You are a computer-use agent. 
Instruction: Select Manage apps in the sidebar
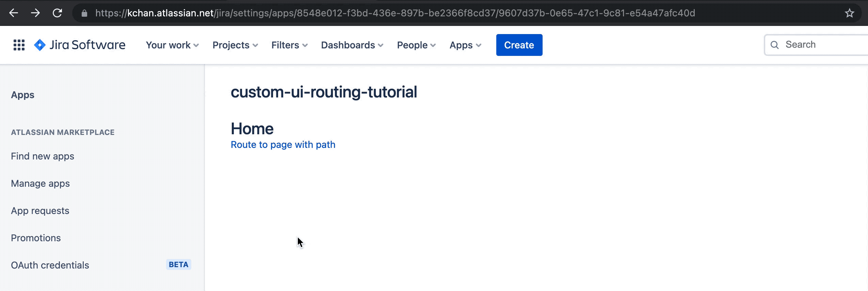[40, 183]
